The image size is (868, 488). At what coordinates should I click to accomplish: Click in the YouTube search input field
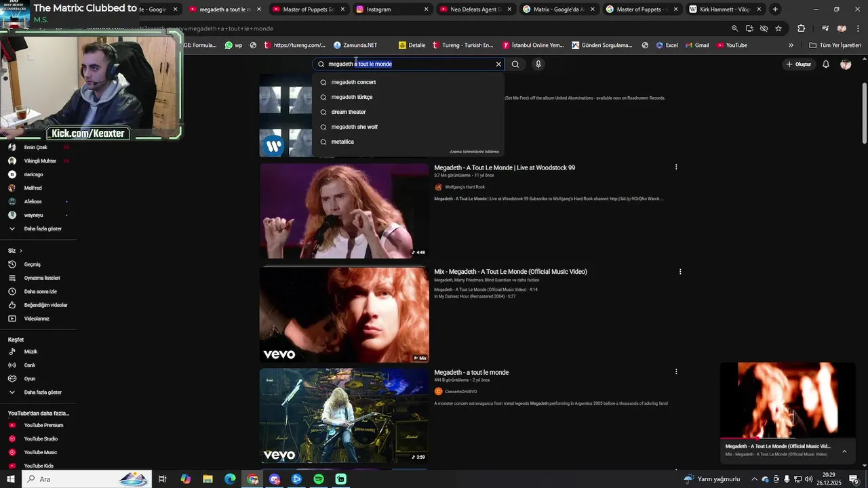tap(407, 64)
